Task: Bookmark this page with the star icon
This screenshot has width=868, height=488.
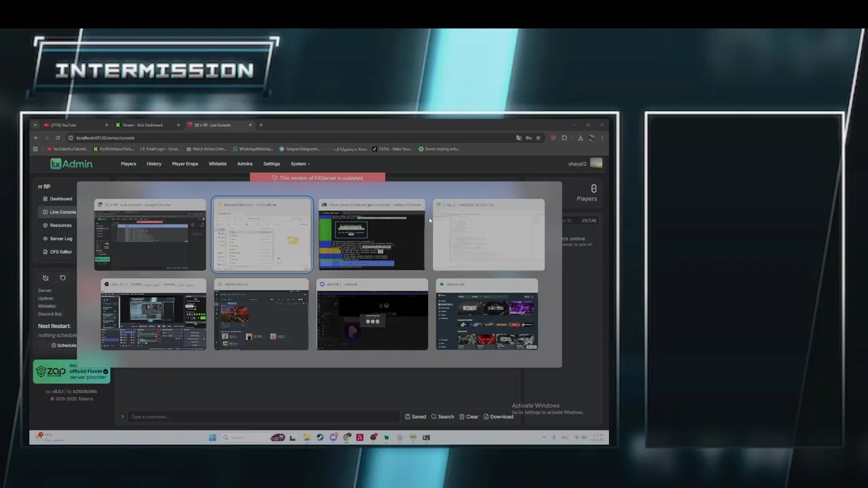Action: pyautogui.click(x=538, y=138)
